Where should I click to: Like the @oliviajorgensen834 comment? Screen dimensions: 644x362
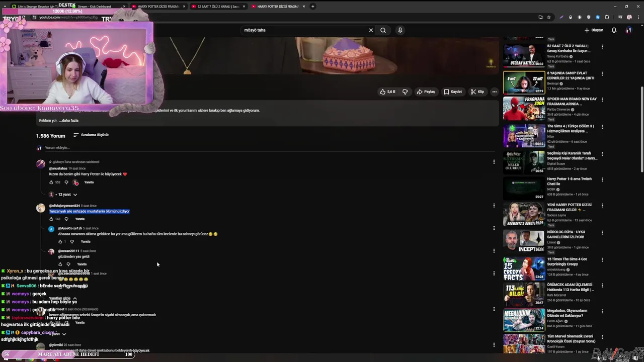tap(51, 219)
